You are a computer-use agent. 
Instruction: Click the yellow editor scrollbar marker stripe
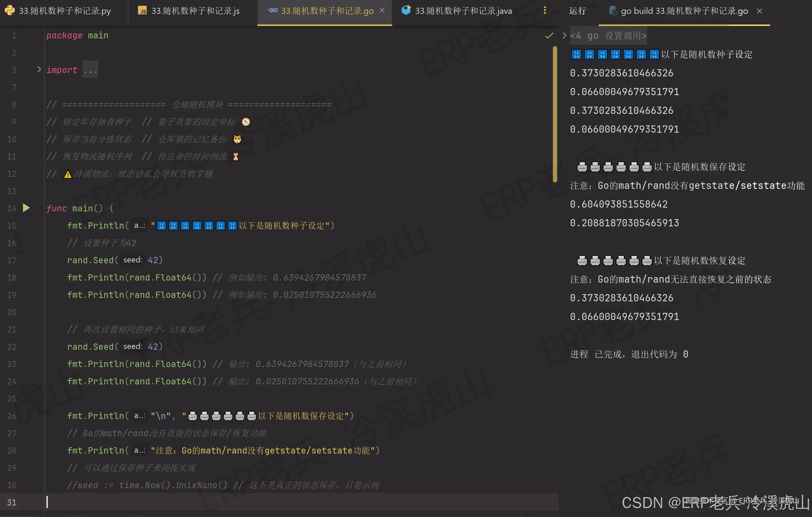pos(555,115)
